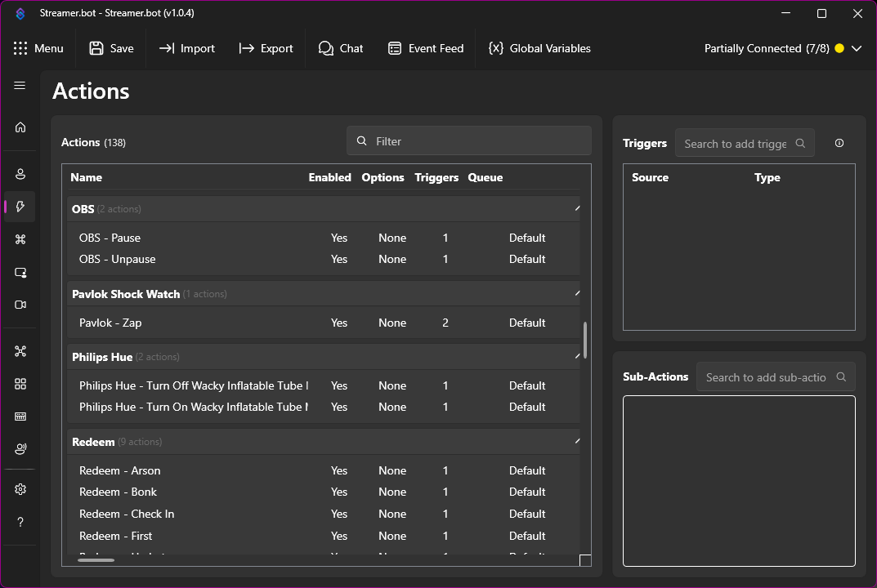Click the info icon beside Triggers search

[x=839, y=143]
